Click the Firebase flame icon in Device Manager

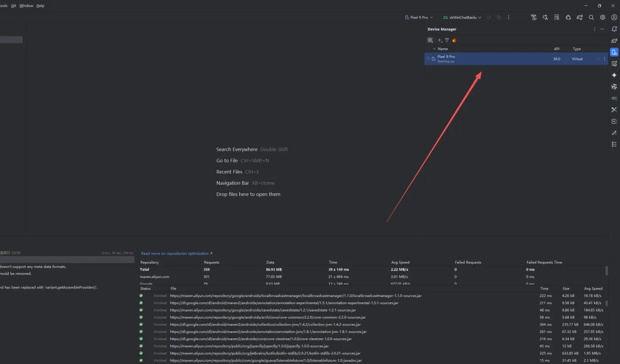click(x=454, y=40)
